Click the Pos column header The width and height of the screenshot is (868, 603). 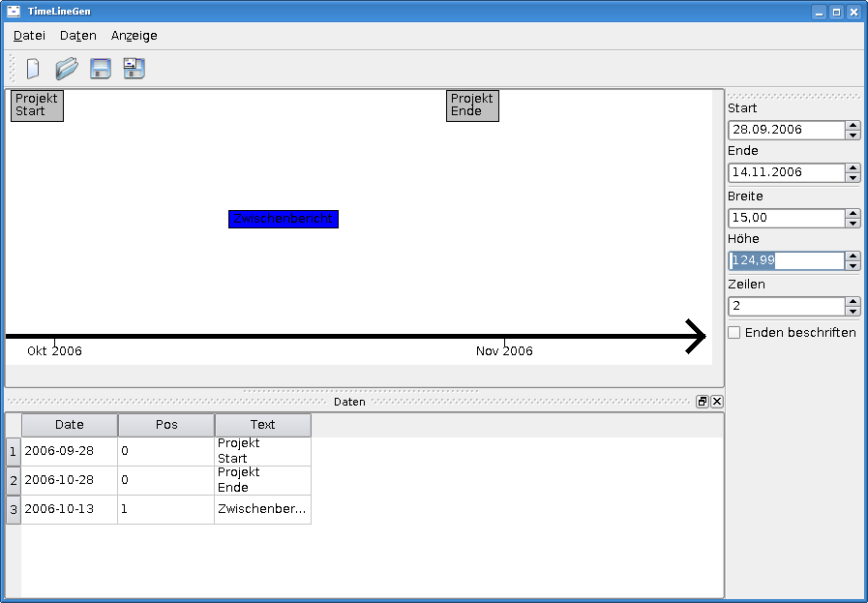[166, 425]
